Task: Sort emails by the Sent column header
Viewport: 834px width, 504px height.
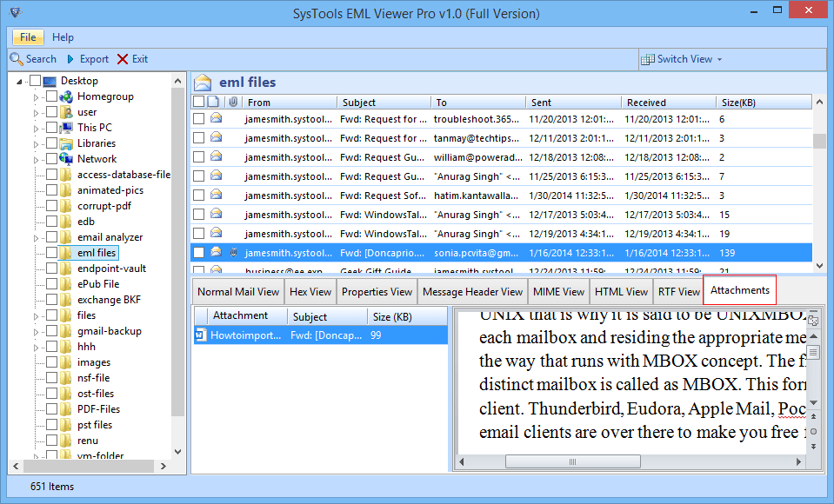Action: pyautogui.click(x=573, y=102)
